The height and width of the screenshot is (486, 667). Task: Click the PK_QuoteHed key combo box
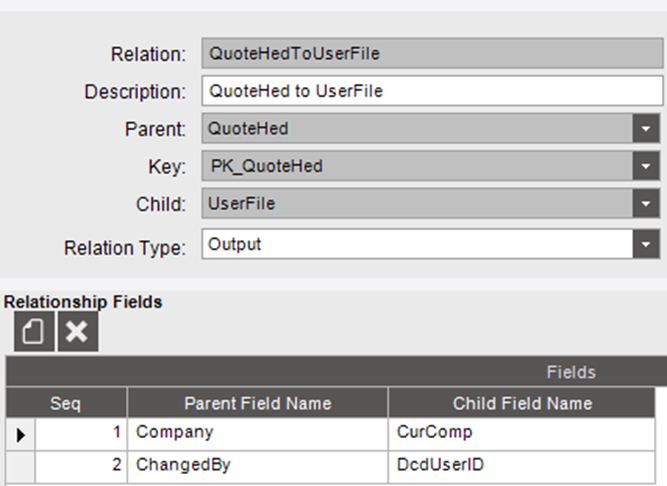pos(417,166)
